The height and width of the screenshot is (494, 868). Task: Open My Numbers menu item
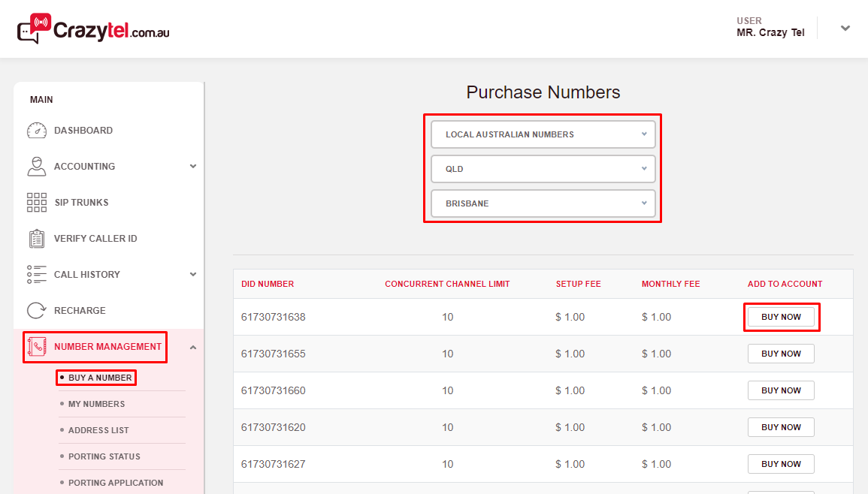pyautogui.click(x=96, y=404)
